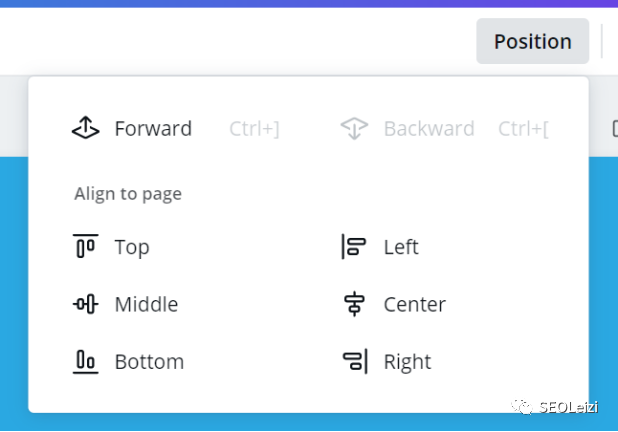This screenshot has height=432, width=618.
Task: Click the Ctrl+] shortcut hint beside Forward
Action: [254, 129]
